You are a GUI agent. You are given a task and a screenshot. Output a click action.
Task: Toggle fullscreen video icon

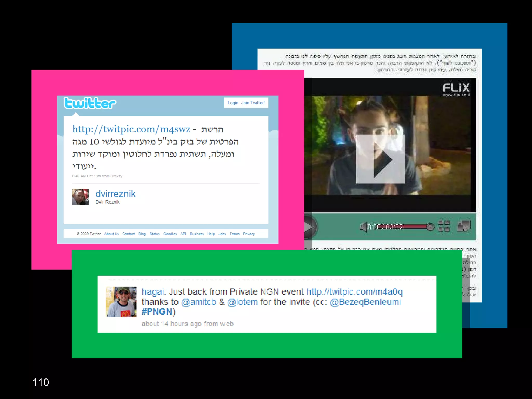(x=464, y=226)
